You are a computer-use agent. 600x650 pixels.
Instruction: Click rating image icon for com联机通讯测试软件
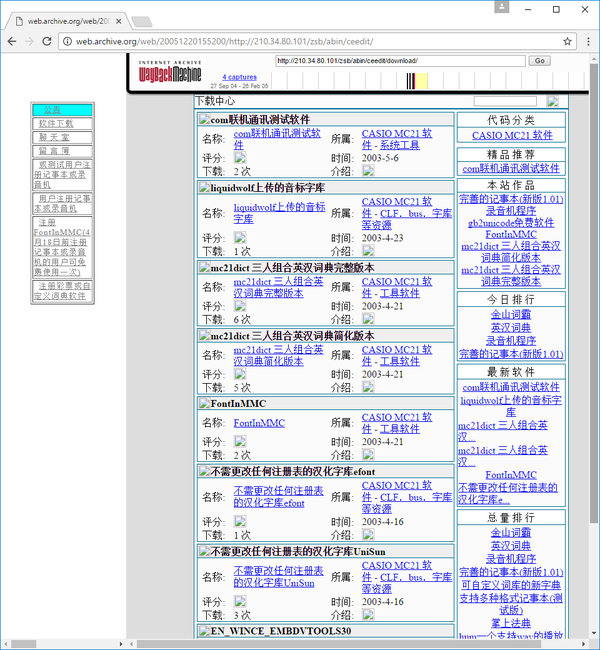(240, 158)
